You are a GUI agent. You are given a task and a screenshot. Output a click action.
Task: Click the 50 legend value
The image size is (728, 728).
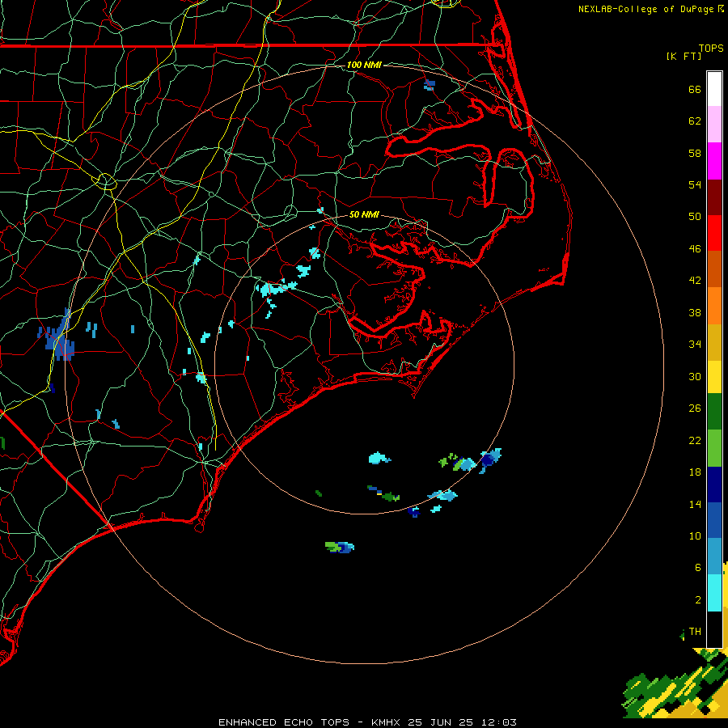pyautogui.click(x=695, y=217)
